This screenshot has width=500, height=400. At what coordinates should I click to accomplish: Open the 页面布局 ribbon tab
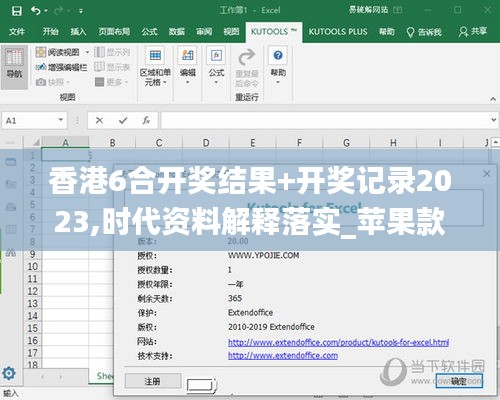point(114,32)
